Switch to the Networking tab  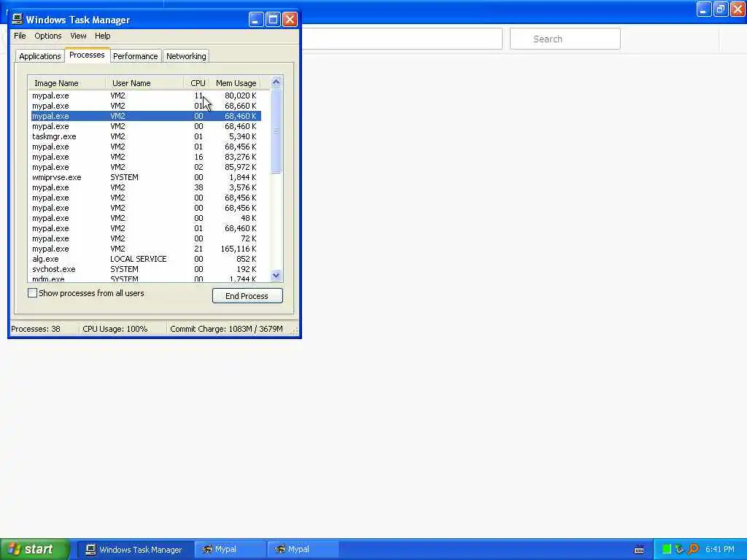coord(186,56)
